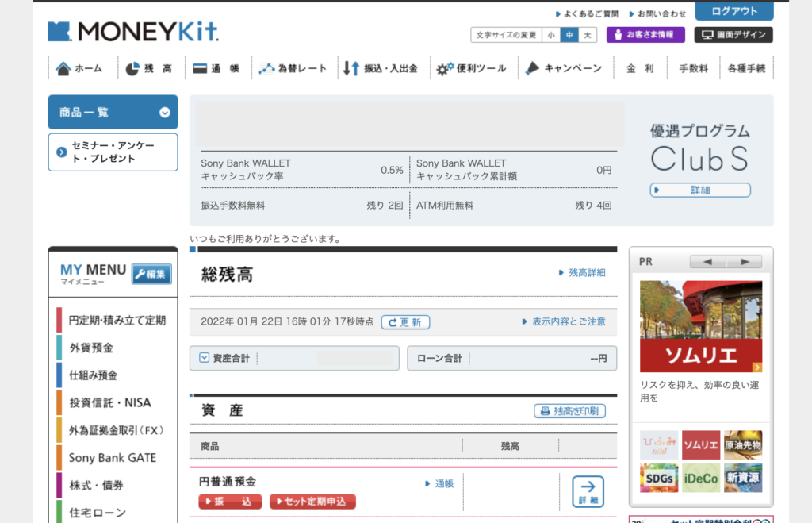This screenshot has width=812, height=523.
Task: Click the 振込手数料無料 row text
Action: point(233,206)
